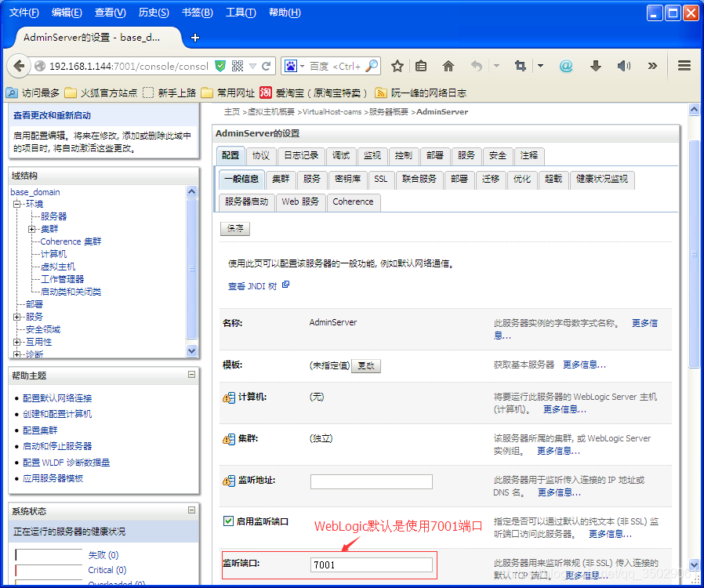Open the hamburger browser menu
This screenshot has width=704, height=588.
(x=684, y=66)
